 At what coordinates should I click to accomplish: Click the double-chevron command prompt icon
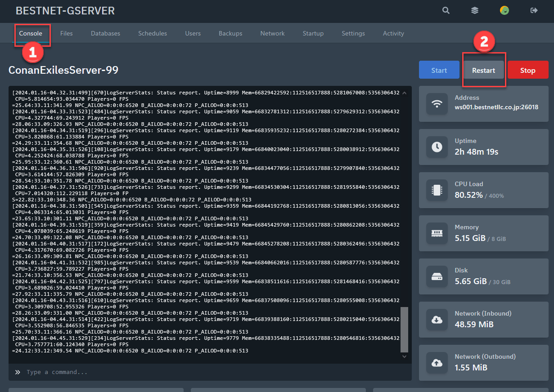coord(18,372)
